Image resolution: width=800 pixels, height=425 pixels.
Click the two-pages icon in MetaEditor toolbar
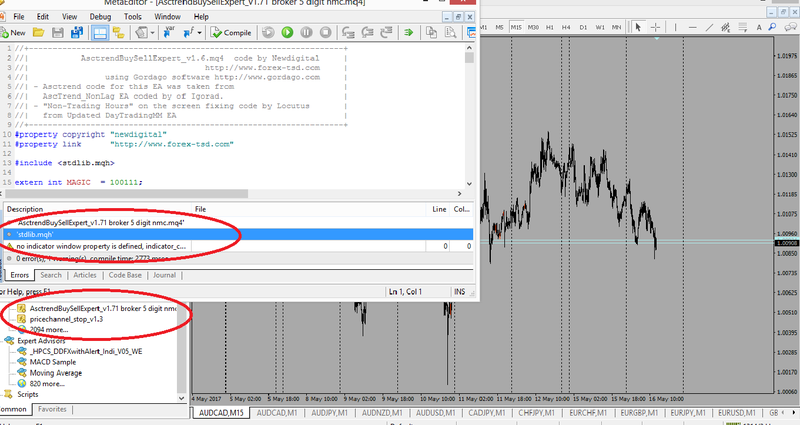[431, 33]
